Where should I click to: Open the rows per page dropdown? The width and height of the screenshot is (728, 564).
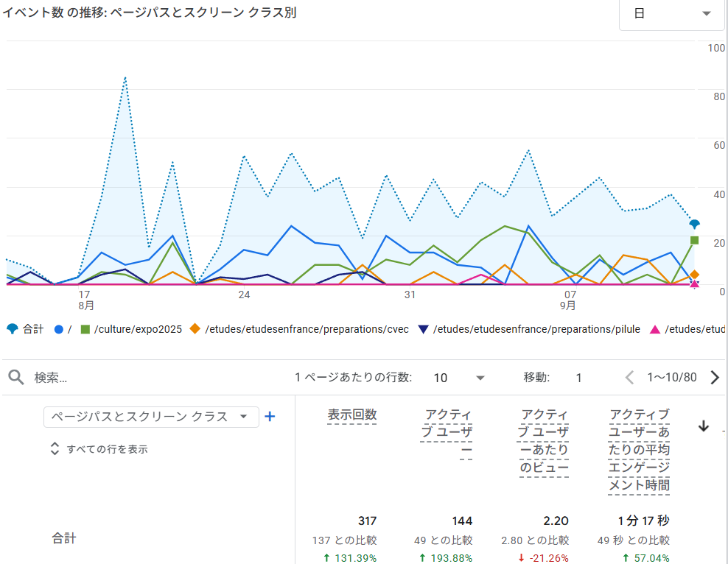pyautogui.click(x=459, y=378)
